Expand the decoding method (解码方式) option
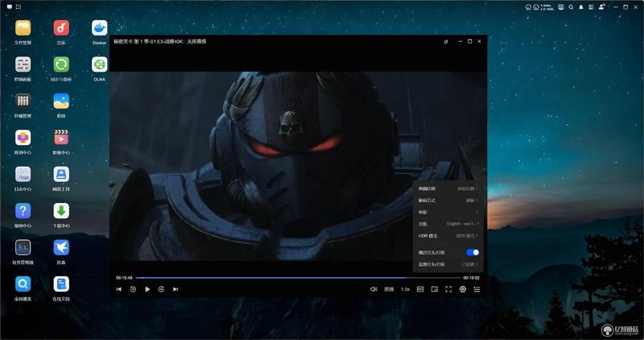The image size is (644, 340). click(448, 201)
